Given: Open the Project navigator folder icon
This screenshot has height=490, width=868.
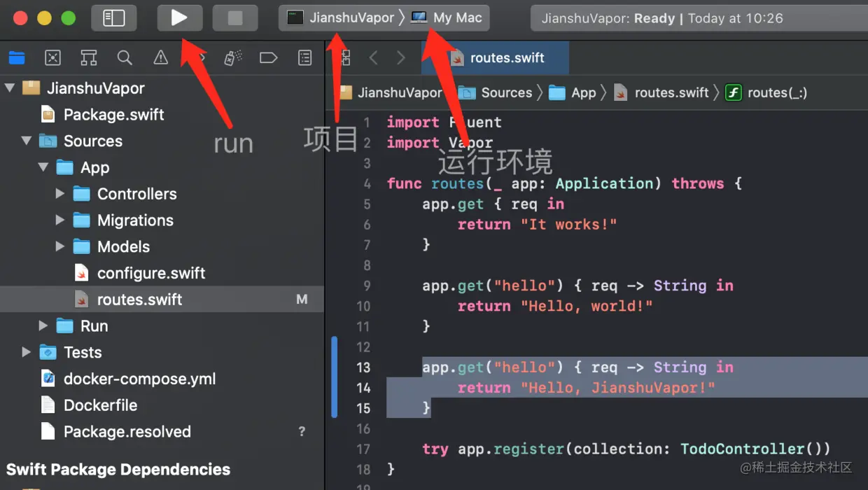Looking at the screenshot, I should pos(16,58).
